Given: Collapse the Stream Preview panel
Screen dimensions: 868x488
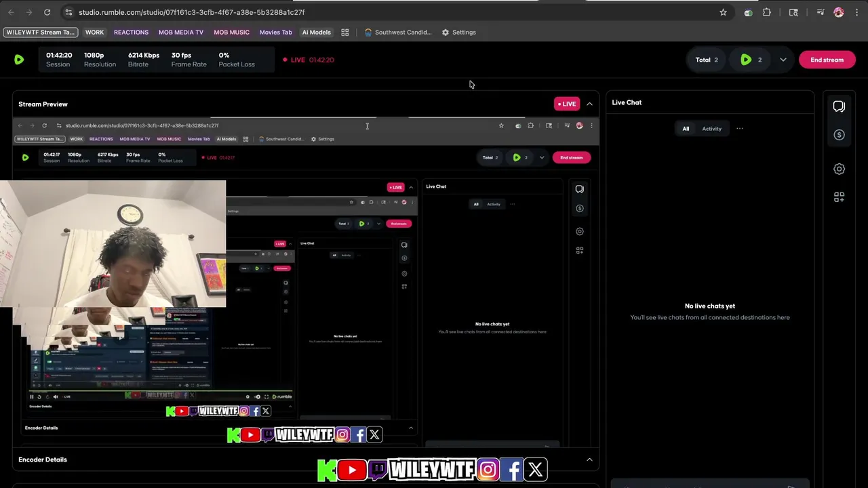Looking at the screenshot, I should point(589,104).
